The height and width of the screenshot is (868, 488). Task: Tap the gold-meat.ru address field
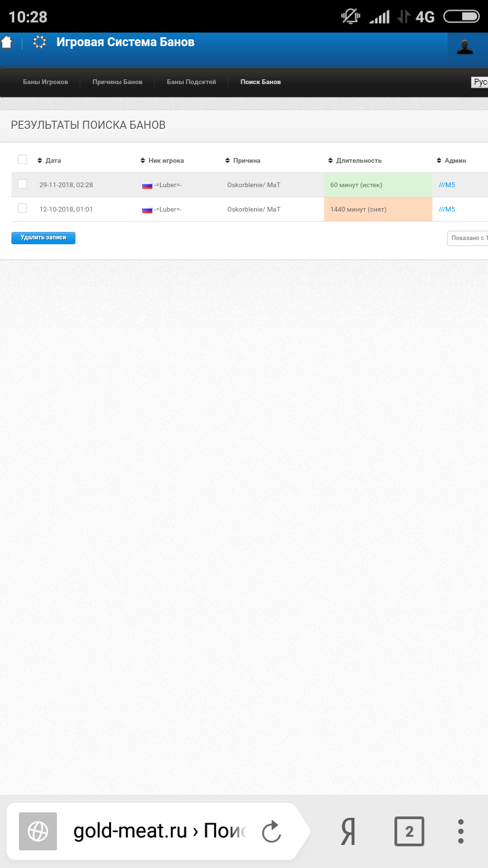point(159,831)
